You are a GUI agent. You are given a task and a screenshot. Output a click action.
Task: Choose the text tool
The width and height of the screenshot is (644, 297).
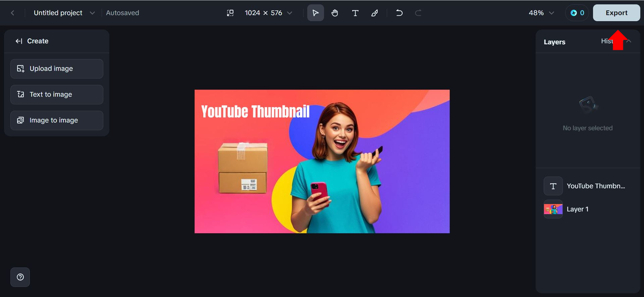coord(355,13)
